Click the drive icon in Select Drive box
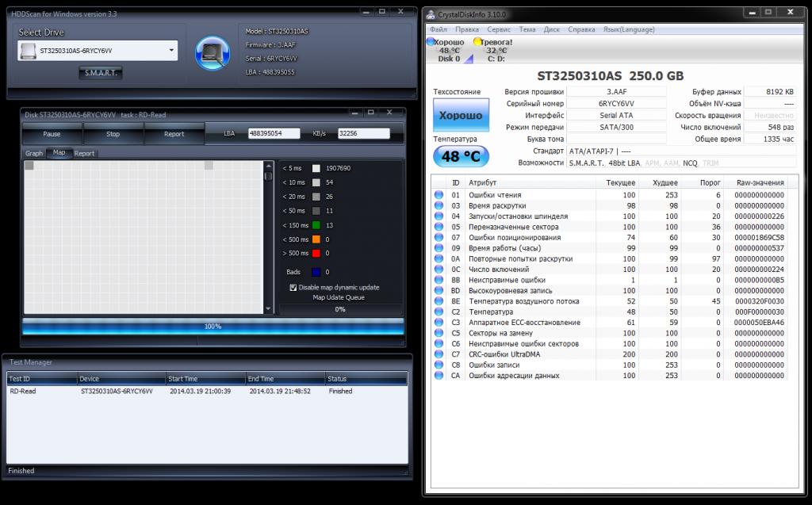Image resolution: width=812 pixels, height=505 pixels. pos(29,51)
